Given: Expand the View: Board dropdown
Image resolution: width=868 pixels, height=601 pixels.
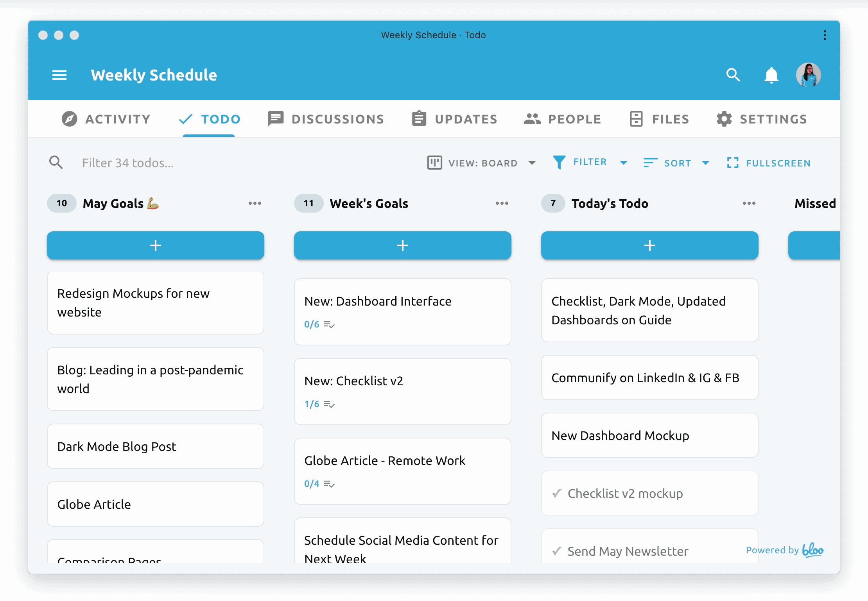Looking at the screenshot, I should pos(532,163).
